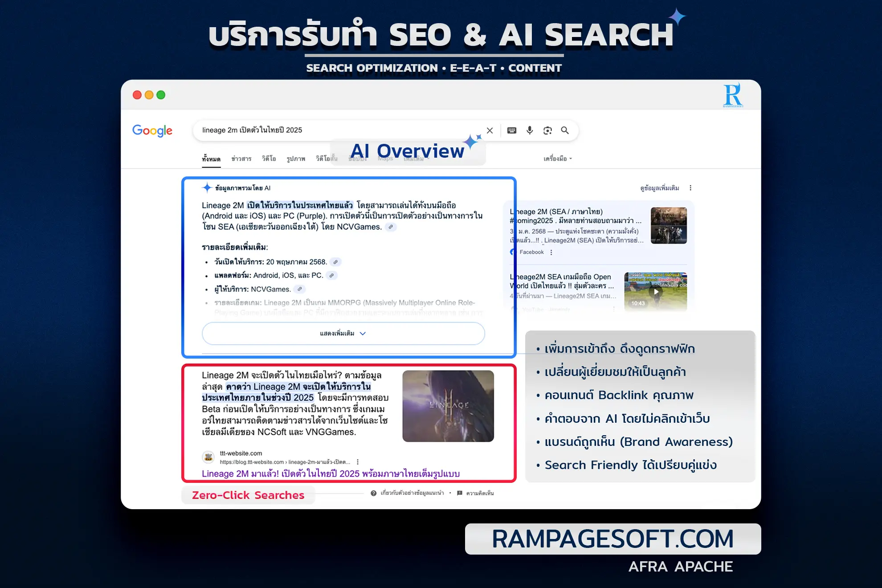Open source link icon after NCVGames paragraph
882x588 pixels.
[391, 227]
